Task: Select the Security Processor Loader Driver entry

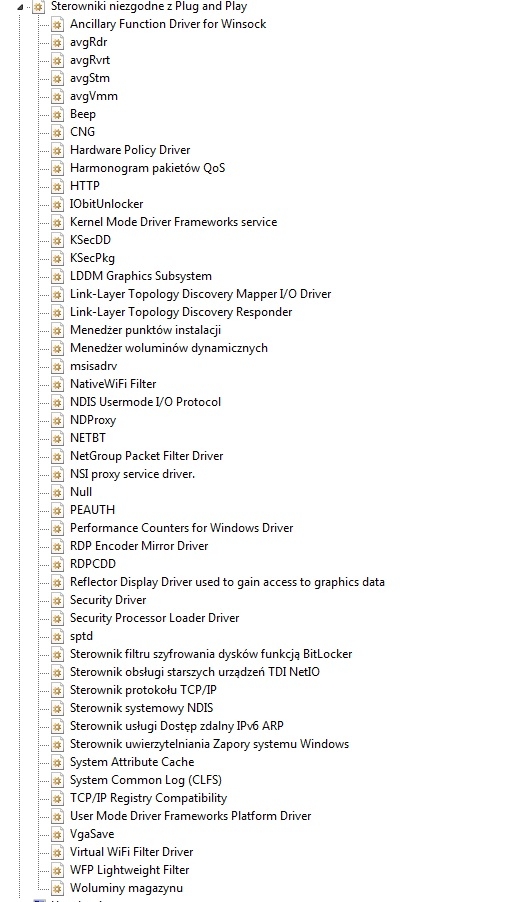Action: [x=154, y=618]
